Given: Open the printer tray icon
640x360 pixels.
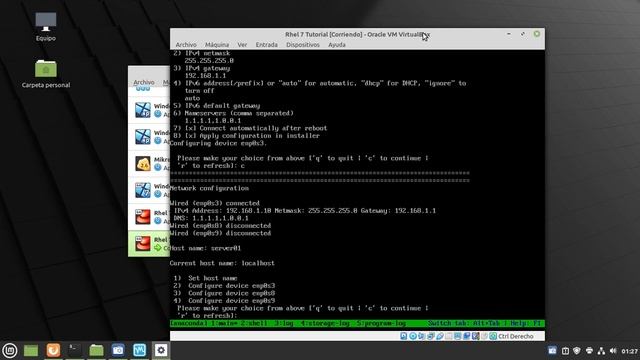Looking at the screenshot, I should click(589, 351).
